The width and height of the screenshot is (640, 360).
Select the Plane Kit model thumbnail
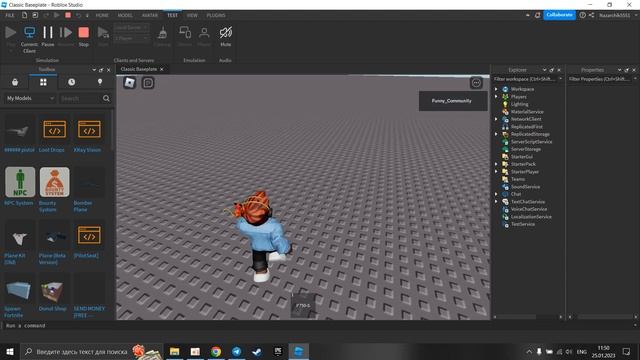20,236
